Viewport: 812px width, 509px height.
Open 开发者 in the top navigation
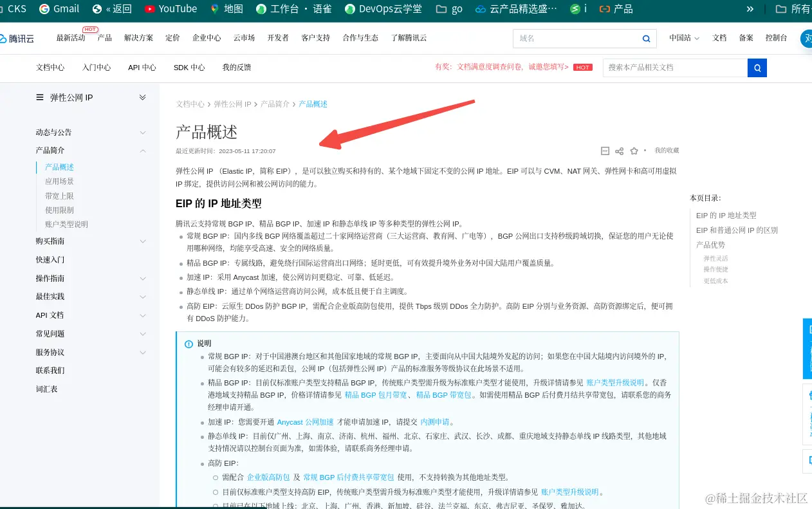coord(278,38)
